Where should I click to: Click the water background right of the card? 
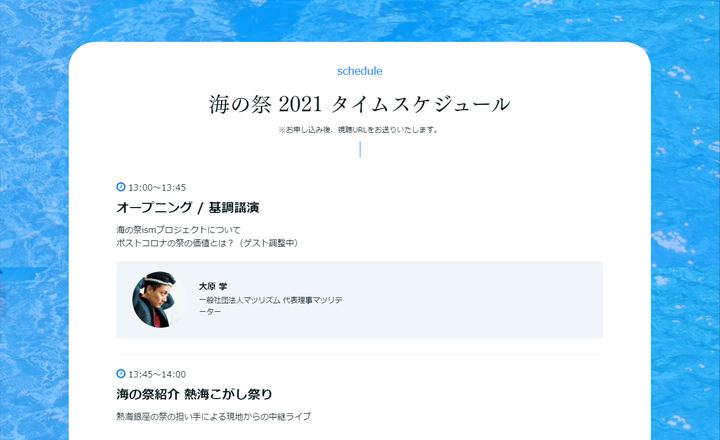tap(685, 230)
